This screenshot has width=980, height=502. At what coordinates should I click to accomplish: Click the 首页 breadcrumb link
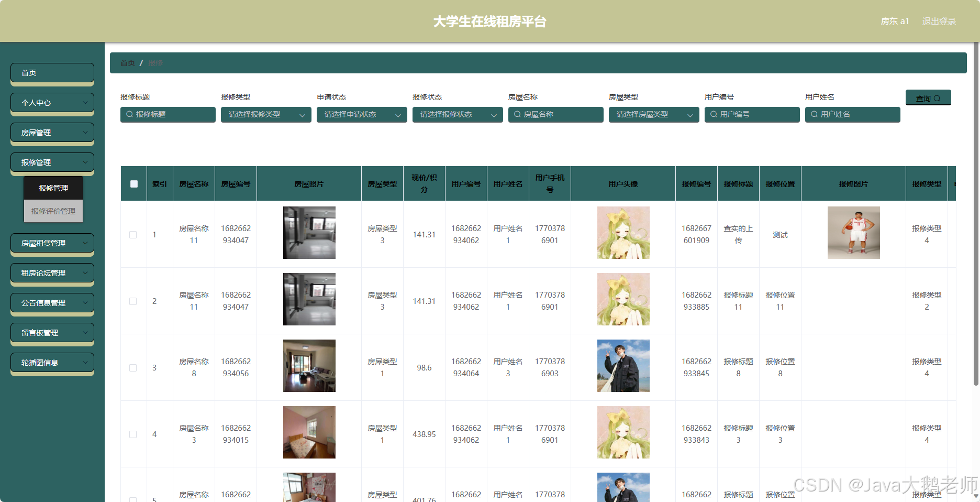coord(128,63)
